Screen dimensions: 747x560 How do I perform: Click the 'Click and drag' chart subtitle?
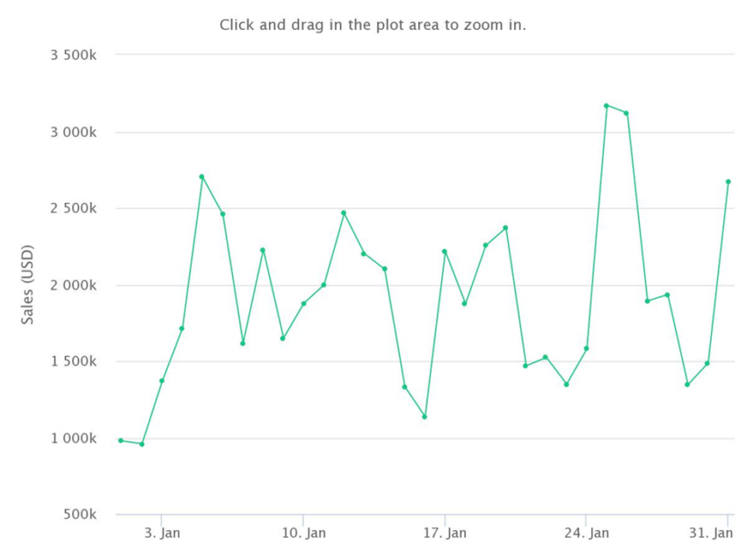pos(373,25)
